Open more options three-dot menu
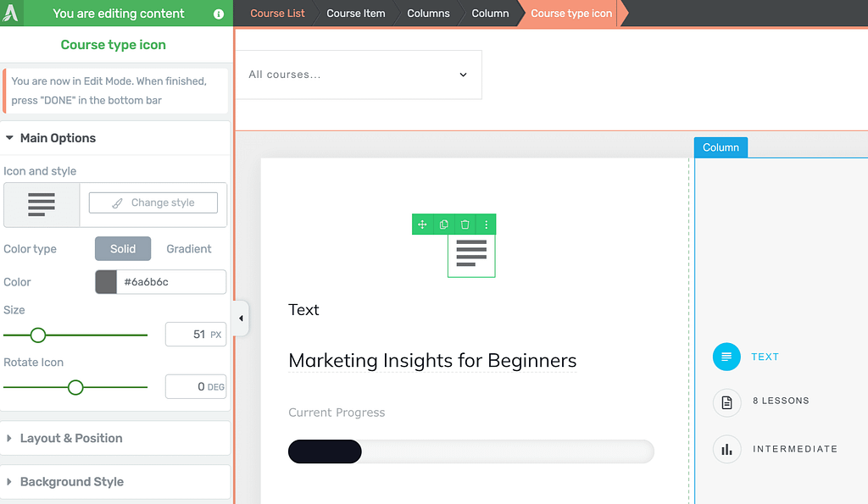The image size is (868, 504). coord(486,224)
